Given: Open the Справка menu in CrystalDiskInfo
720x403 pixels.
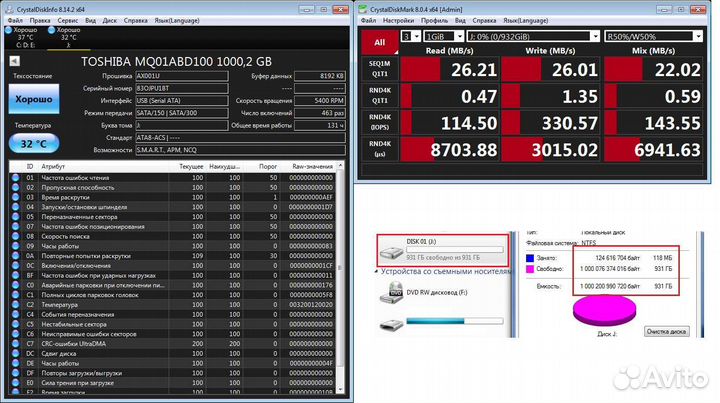Looking at the screenshot, I should [135, 21].
